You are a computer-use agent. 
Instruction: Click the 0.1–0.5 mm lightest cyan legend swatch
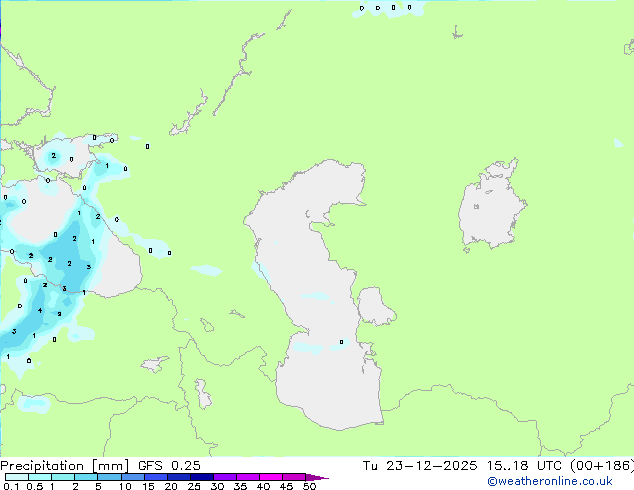click(x=17, y=477)
